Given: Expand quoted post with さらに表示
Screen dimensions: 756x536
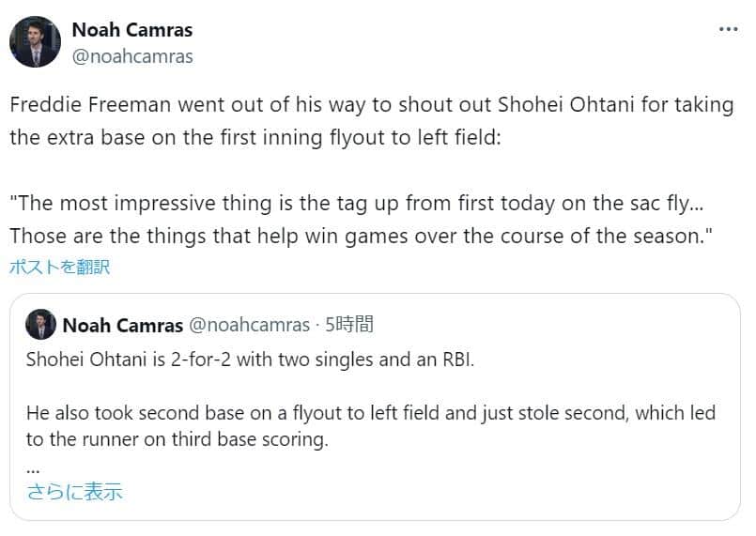Looking at the screenshot, I should click(x=75, y=491).
